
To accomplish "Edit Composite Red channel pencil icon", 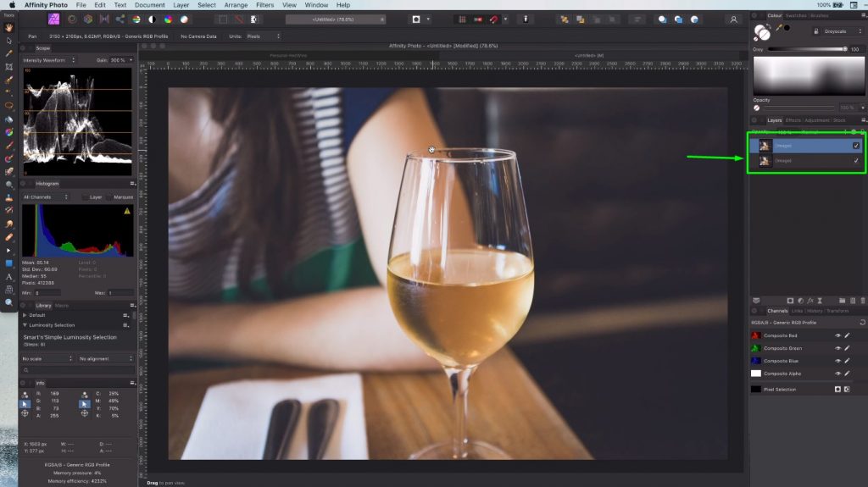I will [848, 335].
